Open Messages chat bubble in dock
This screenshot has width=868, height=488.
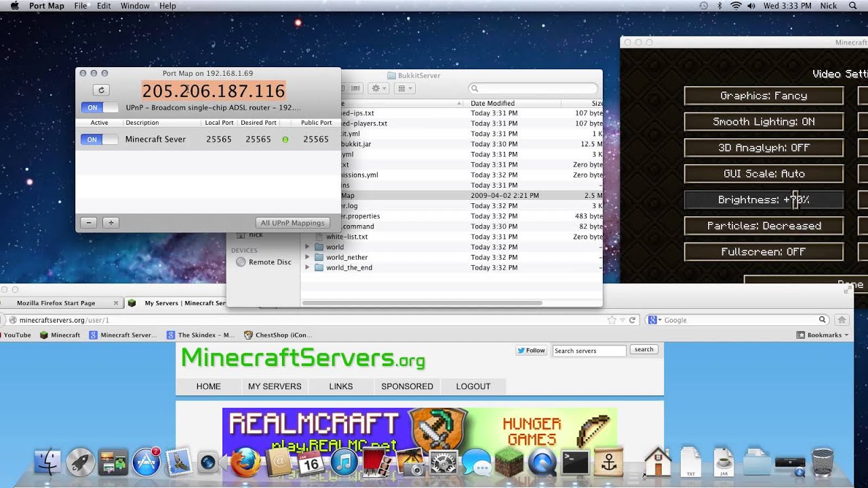(476, 464)
